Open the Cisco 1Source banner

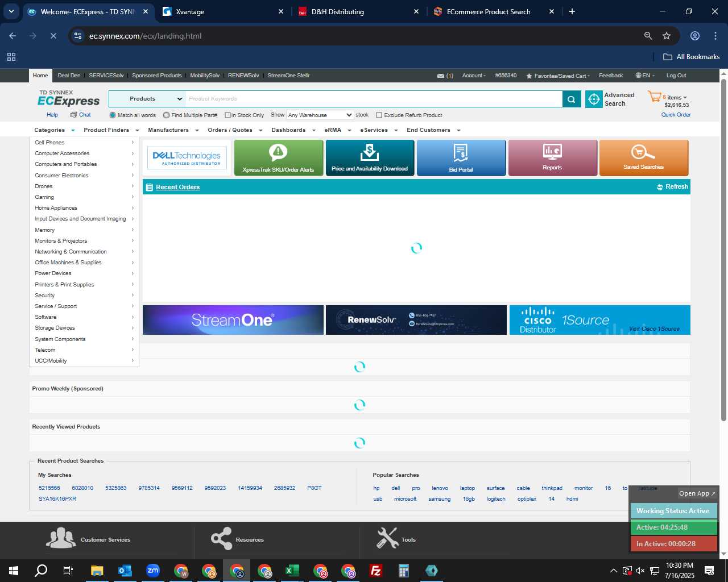(x=599, y=320)
